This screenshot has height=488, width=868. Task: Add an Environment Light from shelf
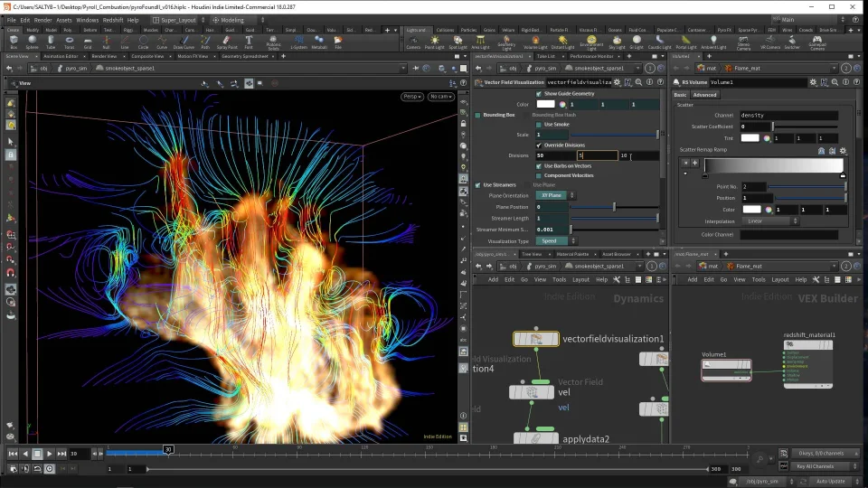tap(591, 42)
